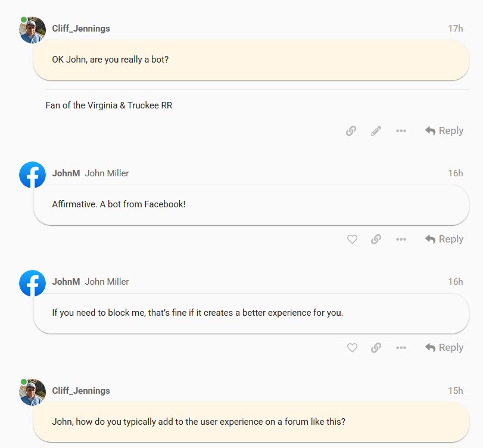The height and width of the screenshot is (448, 483).
Task: Edit Cliff_Jennings' bot question post
Action: click(x=376, y=131)
